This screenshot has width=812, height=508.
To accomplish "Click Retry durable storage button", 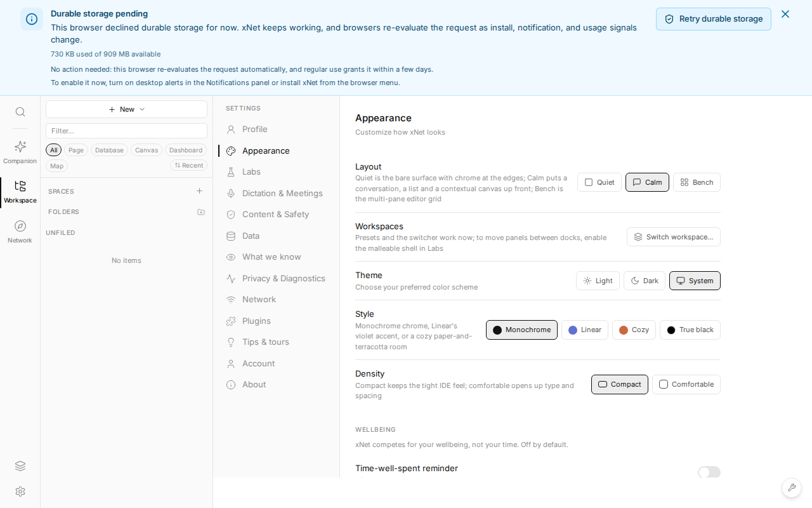I will tap(714, 19).
